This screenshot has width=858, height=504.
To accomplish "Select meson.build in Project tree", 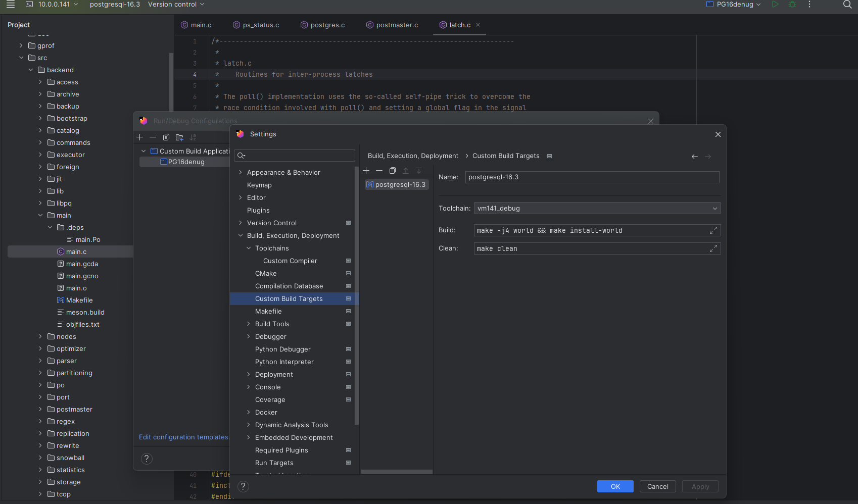I will pos(85,313).
